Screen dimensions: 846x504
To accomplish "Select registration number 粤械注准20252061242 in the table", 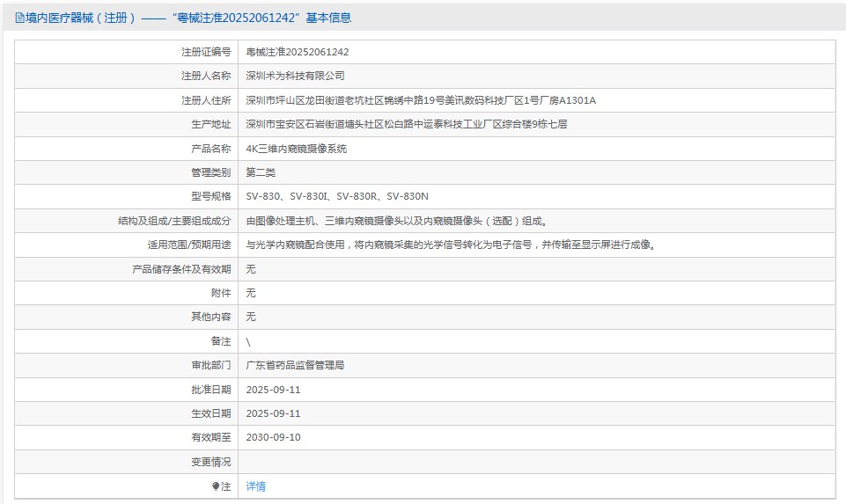I will point(297,52).
